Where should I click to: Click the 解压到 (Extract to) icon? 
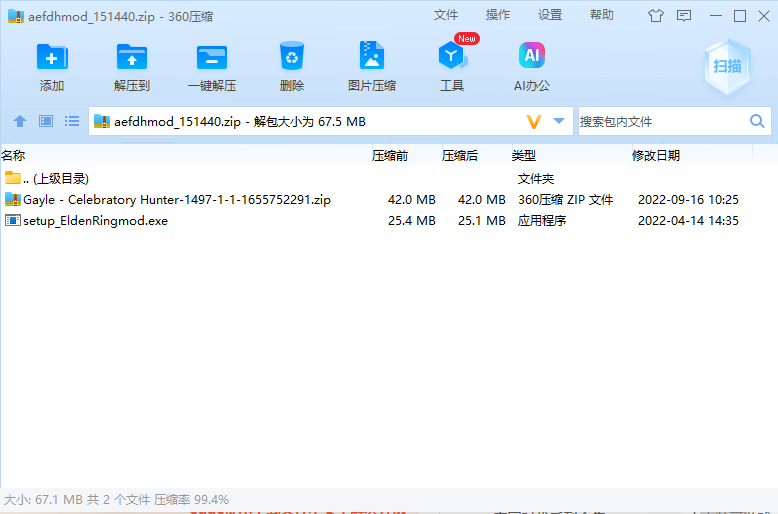click(131, 57)
